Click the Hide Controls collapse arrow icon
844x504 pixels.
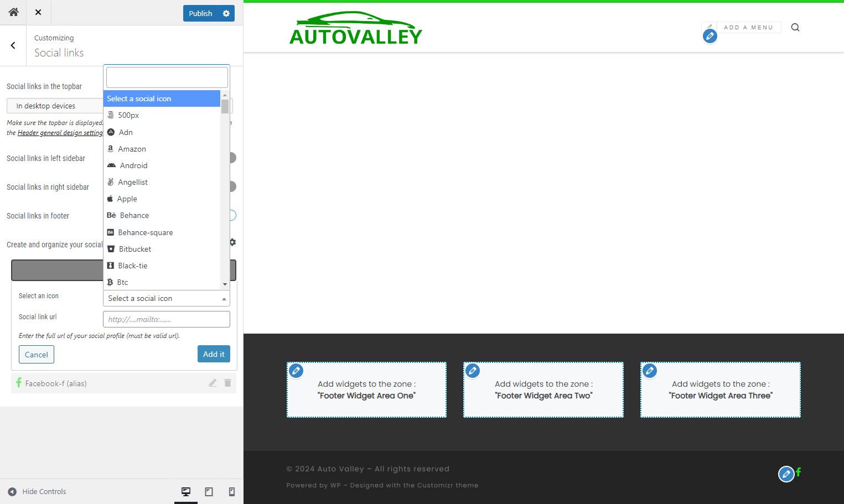[x=12, y=491]
